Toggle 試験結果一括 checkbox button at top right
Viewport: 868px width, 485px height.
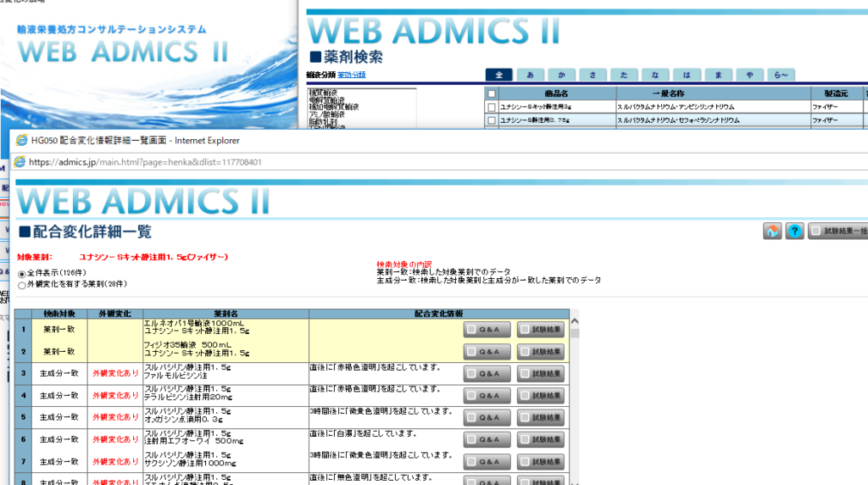pos(837,231)
